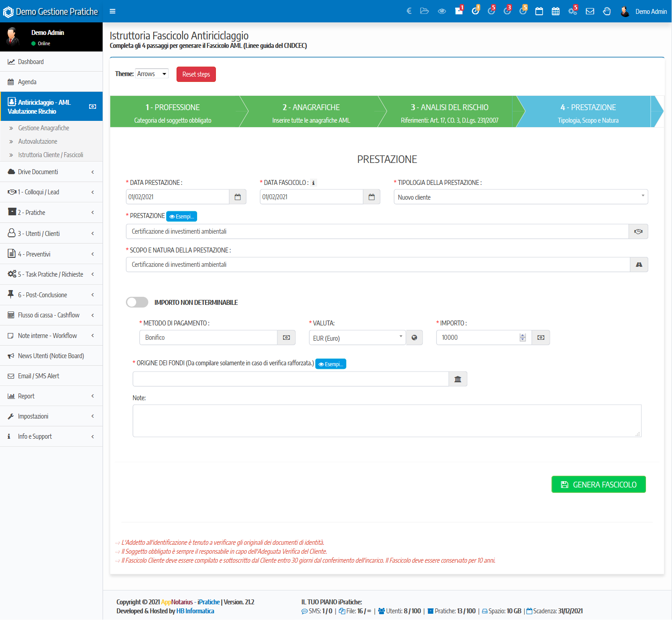Viewport: 672px width, 620px height.
Task: Open calendar picker for Data Prestazione
Action: tap(237, 197)
